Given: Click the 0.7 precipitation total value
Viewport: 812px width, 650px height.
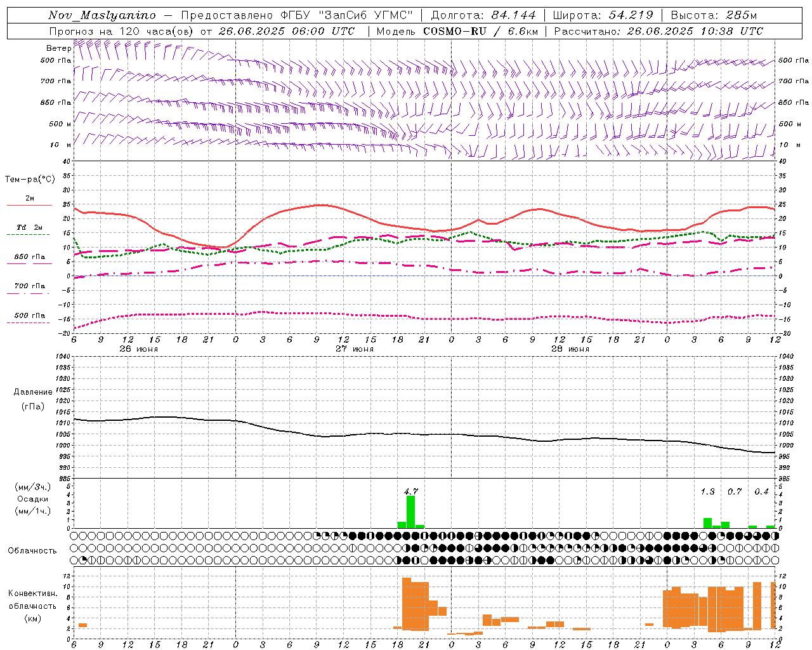Looking at the screenshot, I should coord(735,491).
